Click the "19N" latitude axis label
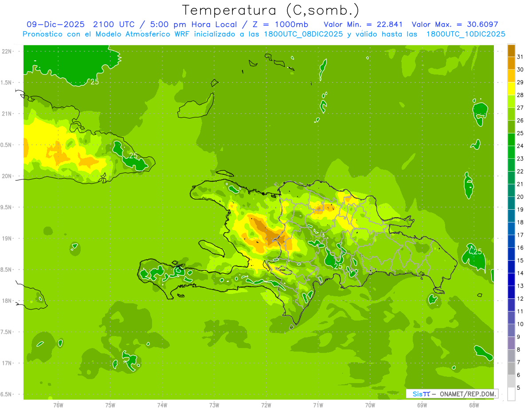Screen dimensions: 532x411 7,239
